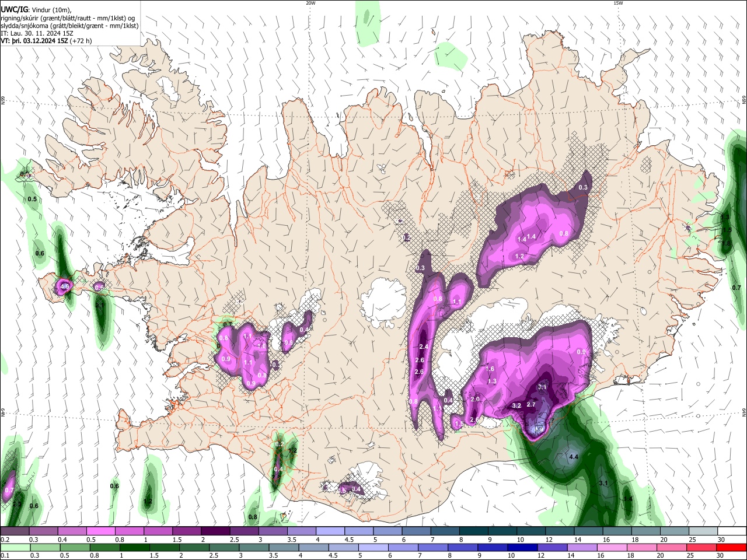Pick the pale green 0.1–0.3 swatch on rain scale

point(15,547)
